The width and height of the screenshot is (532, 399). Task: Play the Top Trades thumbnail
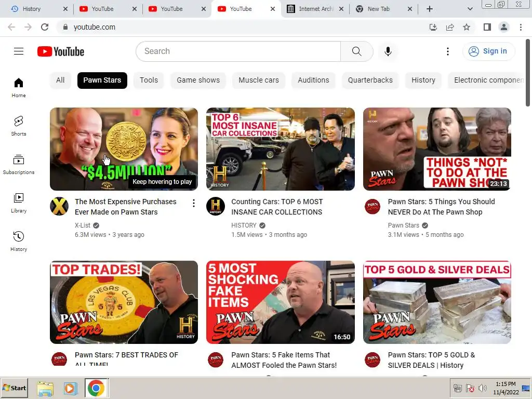click(x=124, y=302)
